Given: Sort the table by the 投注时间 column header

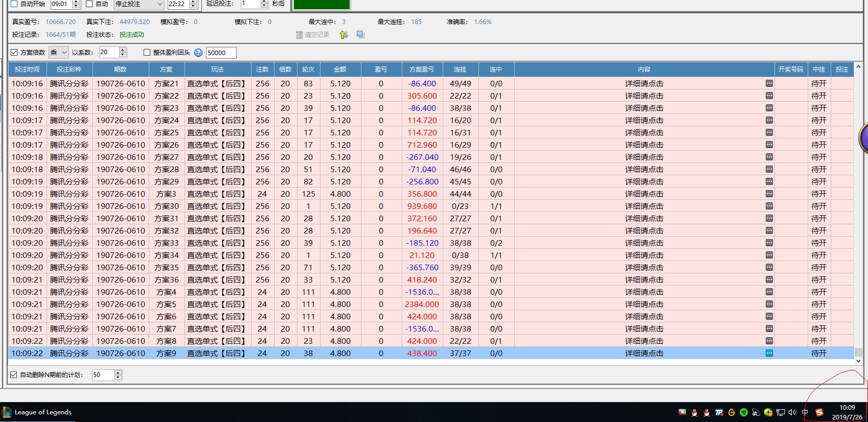Looking at the screenshot, I should point(27,69).
